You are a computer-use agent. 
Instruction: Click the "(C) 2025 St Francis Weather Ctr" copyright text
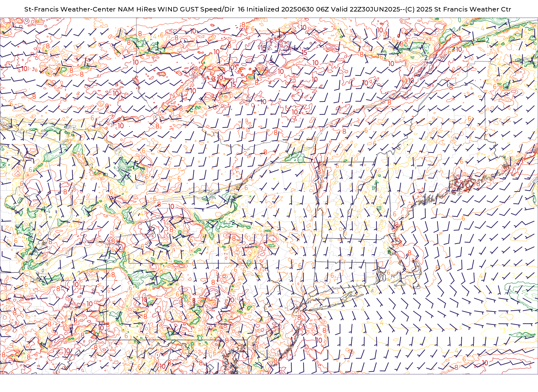[x=458, y=9]
